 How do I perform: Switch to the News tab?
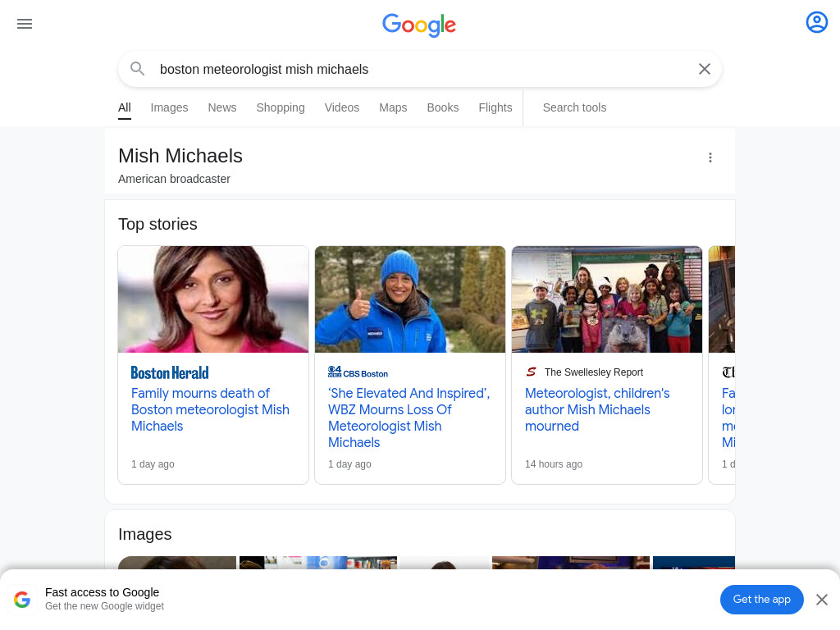pyautogui.click(x=222, y=107)
